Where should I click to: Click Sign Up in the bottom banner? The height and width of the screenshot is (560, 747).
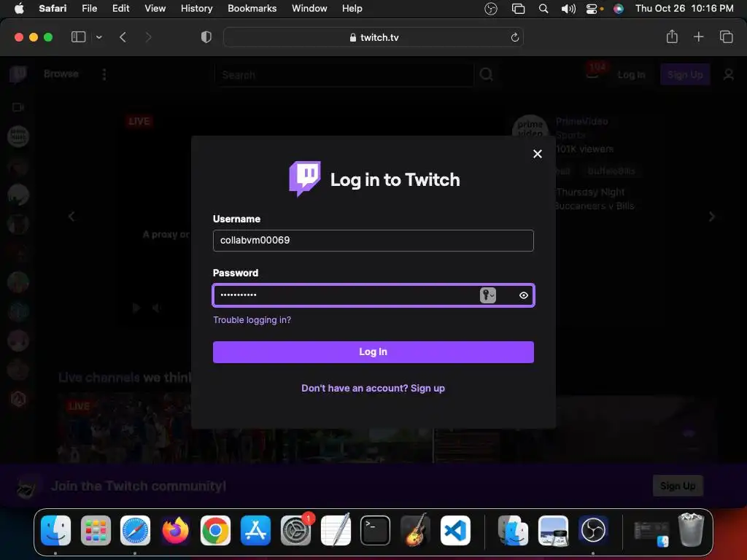click(678, 486)
